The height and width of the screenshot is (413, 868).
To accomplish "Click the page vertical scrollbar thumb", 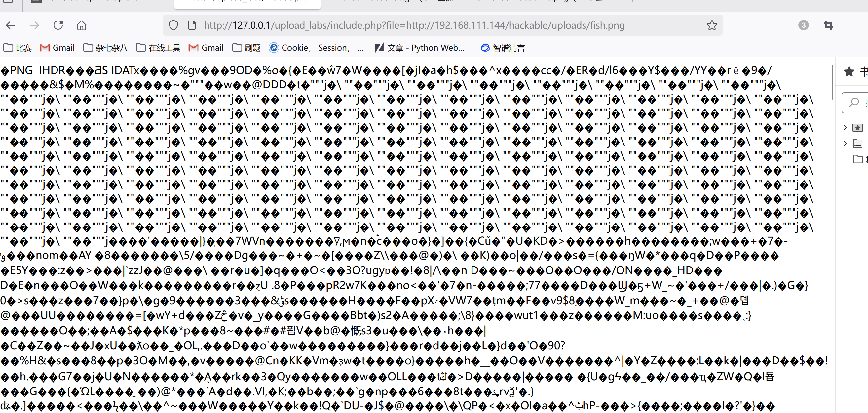I will pyautogui.click(x=832, y=82).
